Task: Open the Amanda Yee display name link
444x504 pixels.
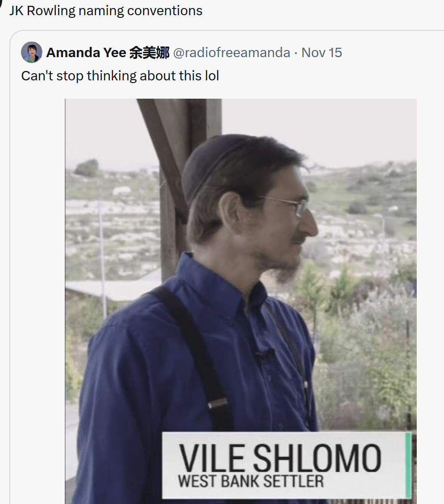Action: [108, 52]
